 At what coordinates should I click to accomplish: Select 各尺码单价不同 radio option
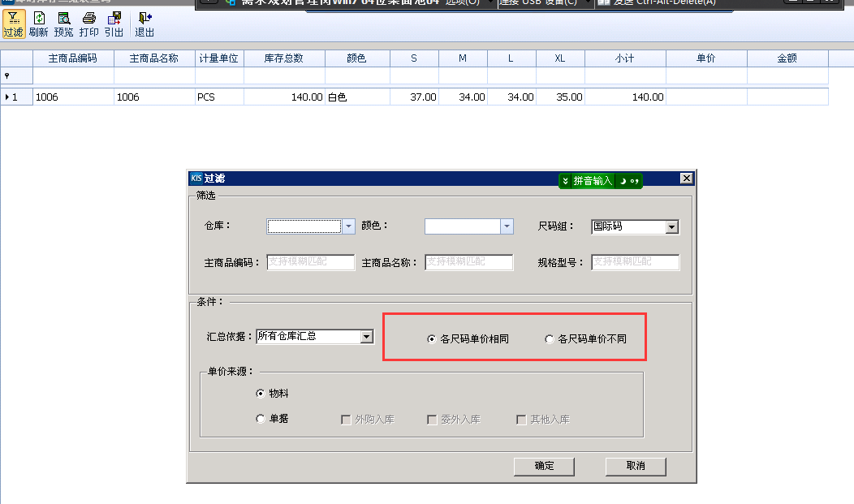pos(550,339)
